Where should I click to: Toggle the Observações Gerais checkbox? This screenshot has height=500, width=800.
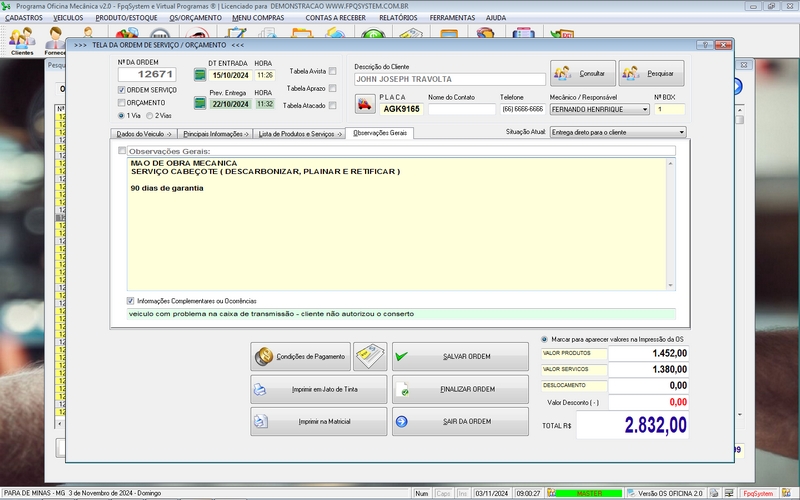(121, 151)
